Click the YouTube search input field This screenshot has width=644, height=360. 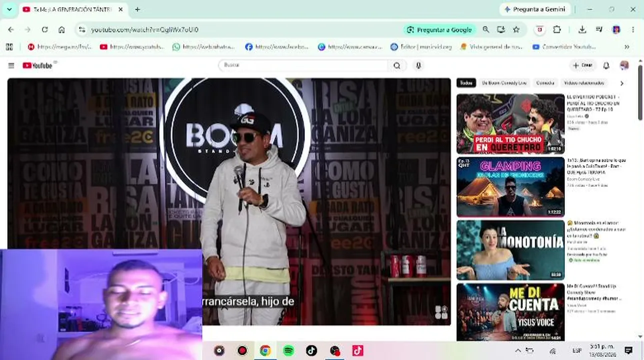tap(303, 65)
